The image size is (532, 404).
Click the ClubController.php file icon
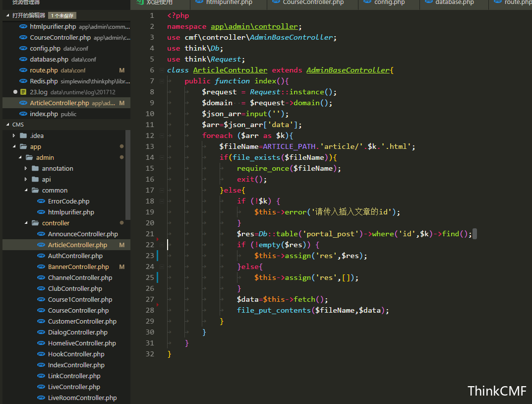pos(41,288)
